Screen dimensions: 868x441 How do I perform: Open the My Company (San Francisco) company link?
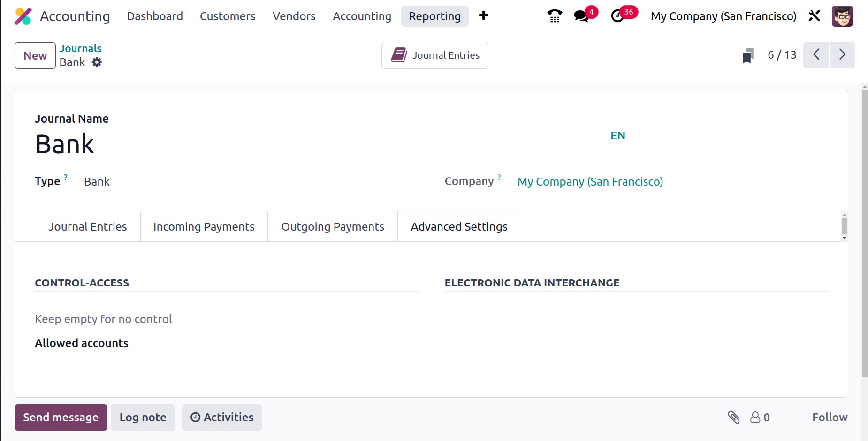pos(590,181)
